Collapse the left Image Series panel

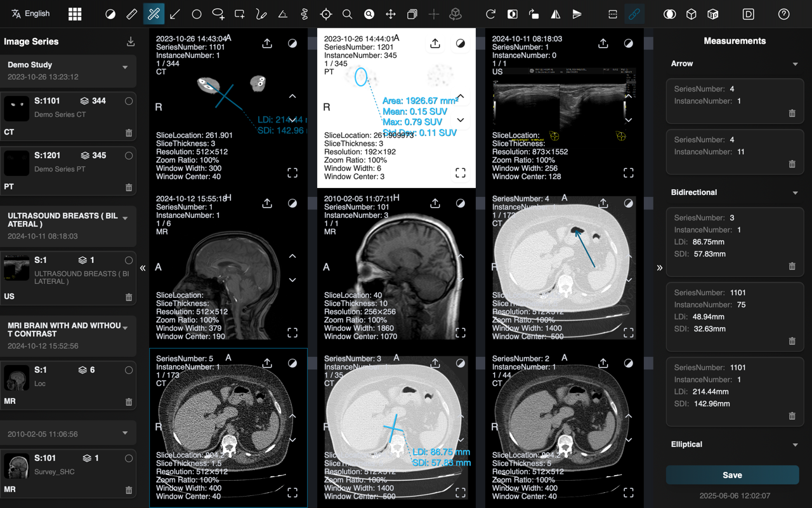(143, 267)
